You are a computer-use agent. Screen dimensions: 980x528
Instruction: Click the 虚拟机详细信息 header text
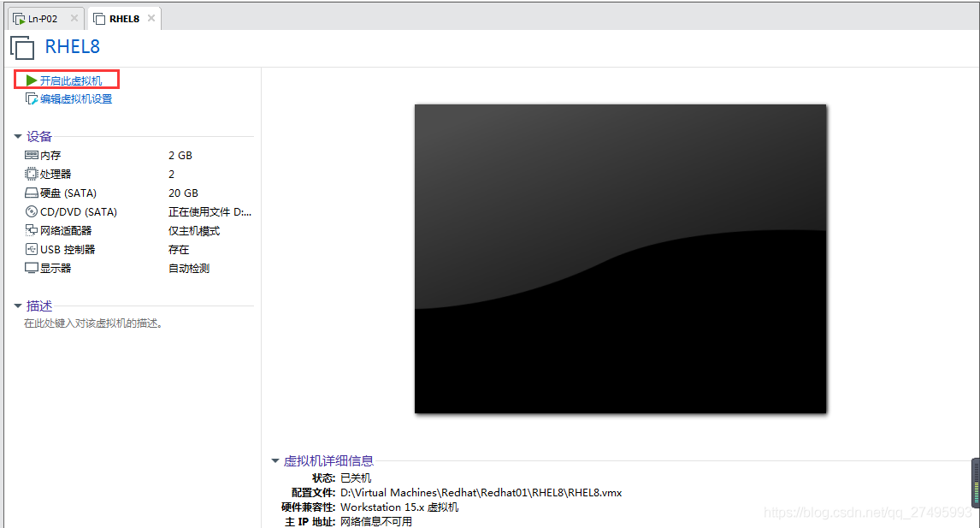coord(328,461)
